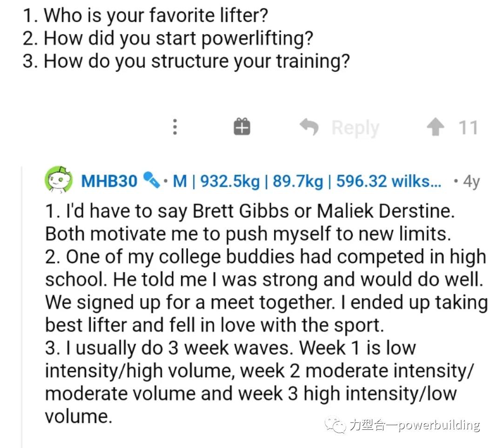The height and width of the screenshot is (448, 496).
Task: Open the three-dot more options menu
Action: tap(175, 127)
